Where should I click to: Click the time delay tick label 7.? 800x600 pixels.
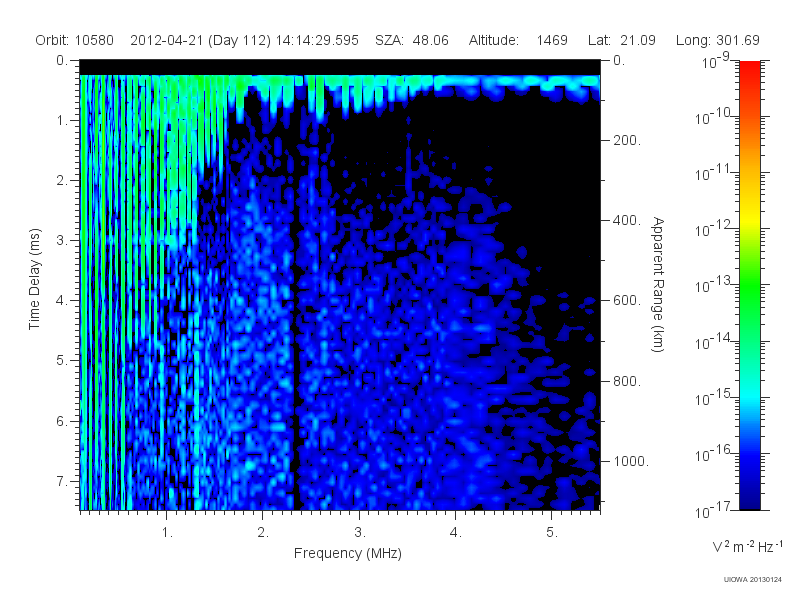[x=62, y=481]
